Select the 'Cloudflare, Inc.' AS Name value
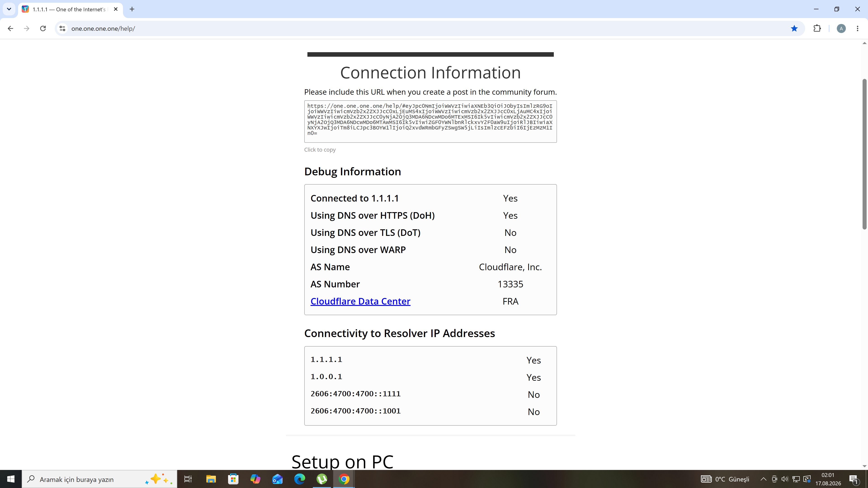Screen dimensions: 868x488 pyautogui.click(x=510, y=267)
